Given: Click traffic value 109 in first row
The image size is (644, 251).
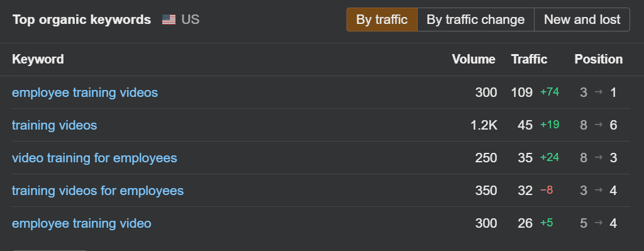Looking at the screenshot, I should point(521,92).
